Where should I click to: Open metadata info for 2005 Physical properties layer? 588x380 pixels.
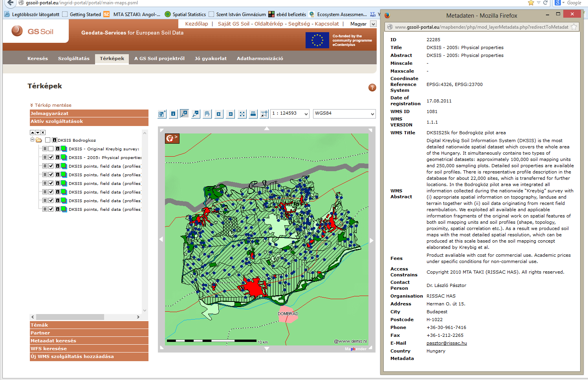57,157
